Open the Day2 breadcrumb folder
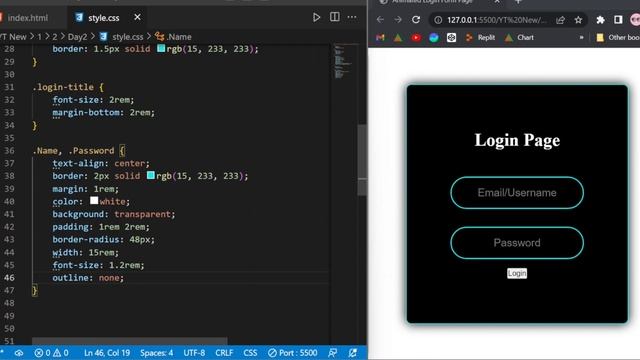Image resolution: width=640 pixels, height=360 pixels. tap(77, 37)
